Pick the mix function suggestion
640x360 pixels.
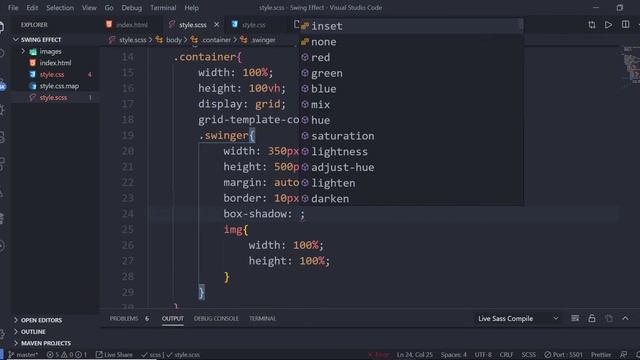[x=411, y=104]
